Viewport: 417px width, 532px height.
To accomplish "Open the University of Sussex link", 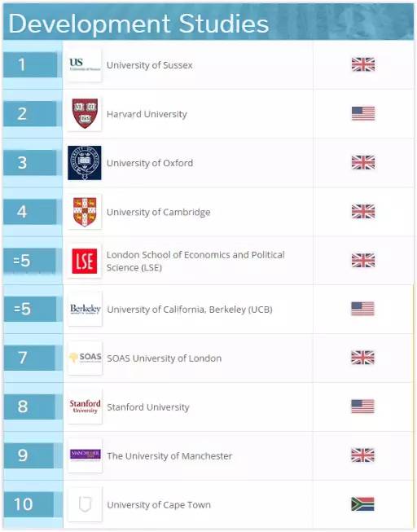I will (x=150, y=65).
